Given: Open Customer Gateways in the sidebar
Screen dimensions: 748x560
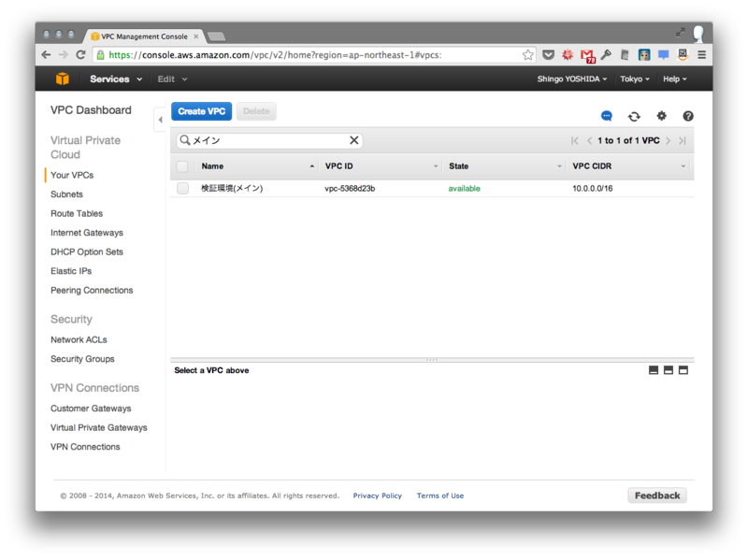Looking at the screenshot, I should 91,409.
